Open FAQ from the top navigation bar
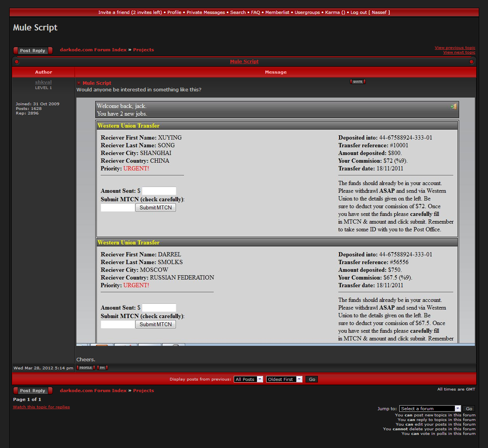Screen dimensions: 488x448 (x=255, y=12)
